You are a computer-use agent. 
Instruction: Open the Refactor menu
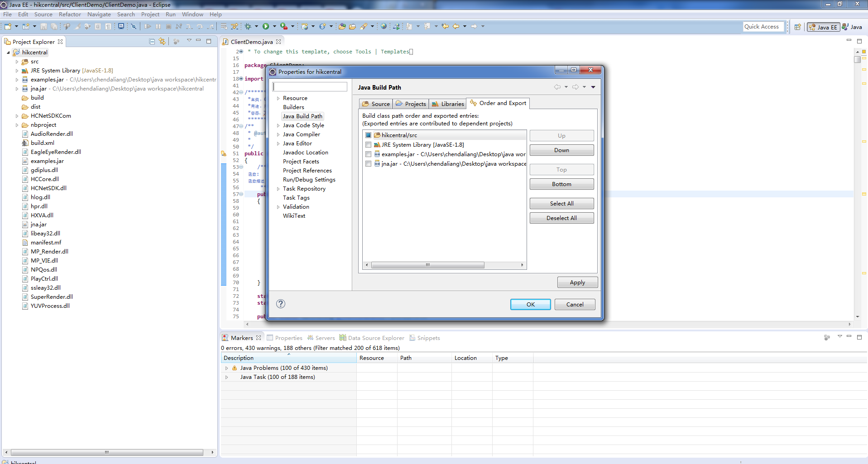click(x=70, y=14)
